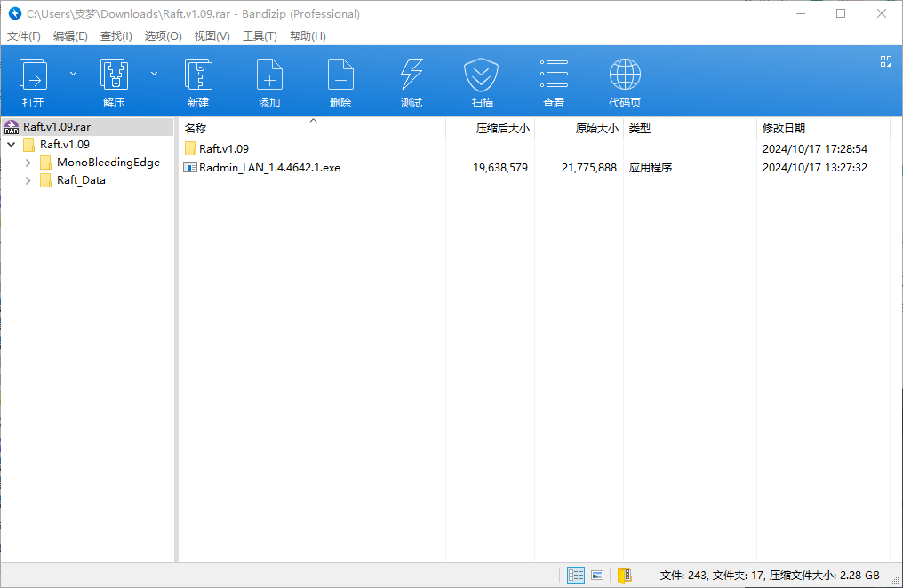Viewport: 903px width, 588px height.
Task: Collapse the Raft.v1.09 tree folder
Action: (11, 145)
